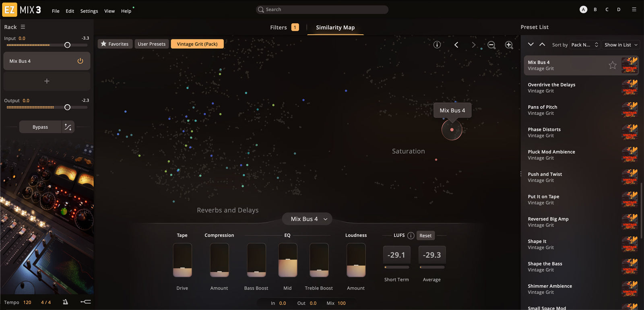Select the Push and Twist preset
The image size is (644, 310).
click(581, 177)
